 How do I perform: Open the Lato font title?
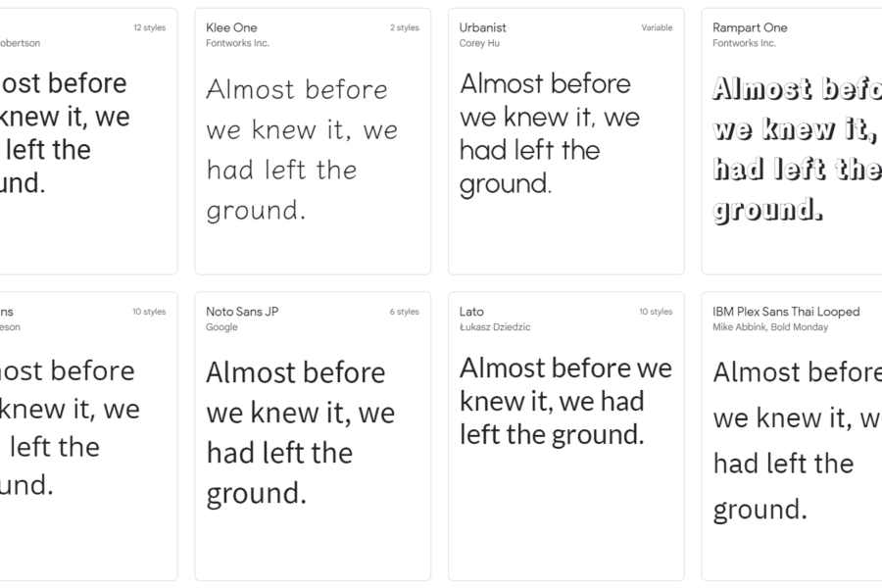pos(471,312)
